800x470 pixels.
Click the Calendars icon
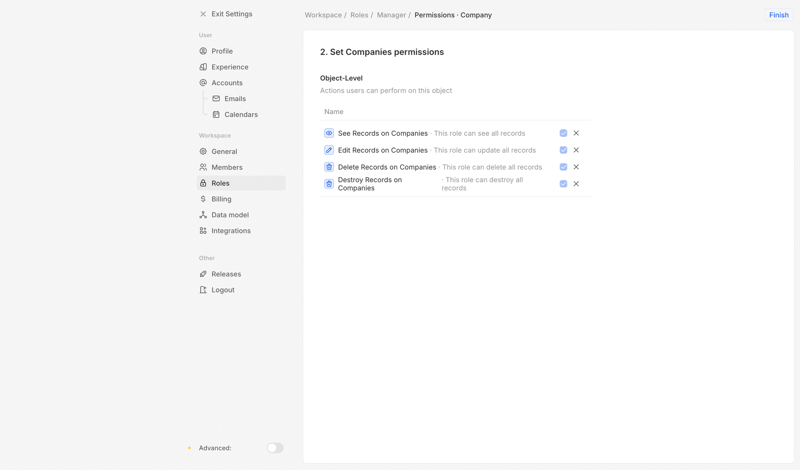(216, 114)
